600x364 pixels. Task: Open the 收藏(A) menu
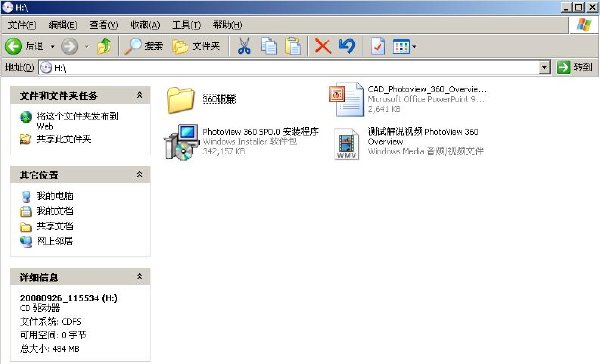tap(145, 25)
